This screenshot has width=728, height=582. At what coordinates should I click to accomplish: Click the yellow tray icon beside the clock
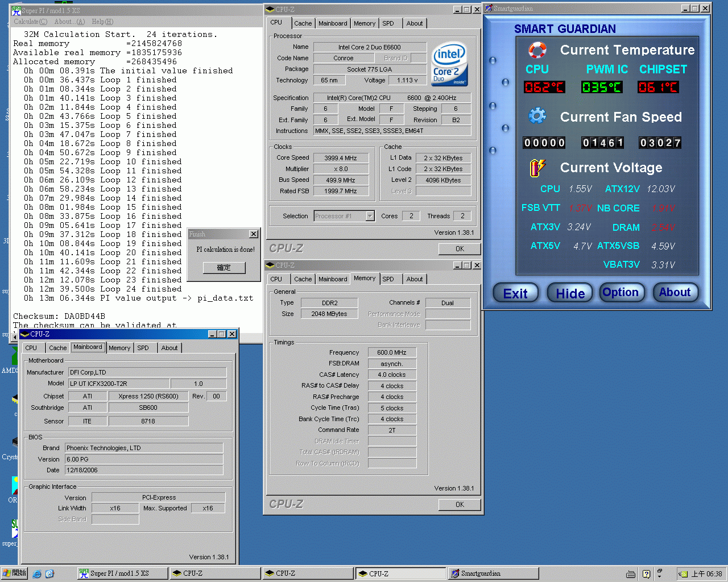tap(684, 574)
